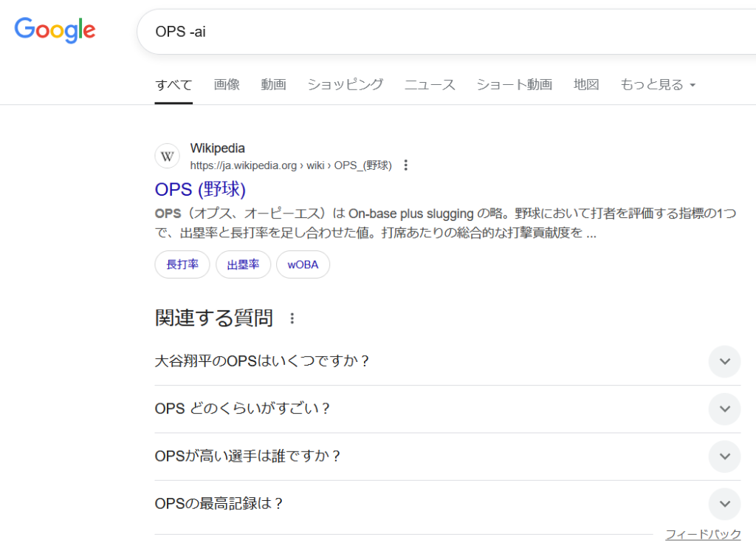The image size is (756, 557).
Task: Click the 長打率 chip
Action: (182, 264)
